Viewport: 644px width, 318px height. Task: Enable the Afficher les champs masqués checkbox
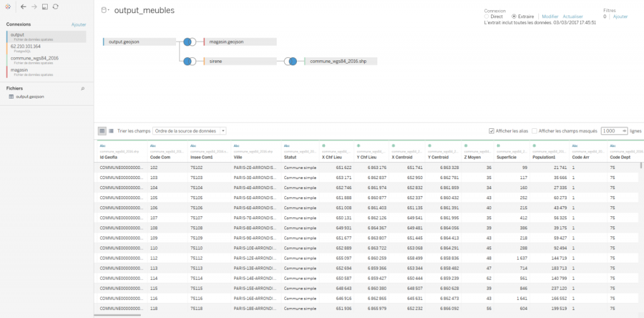click(535, 131)
